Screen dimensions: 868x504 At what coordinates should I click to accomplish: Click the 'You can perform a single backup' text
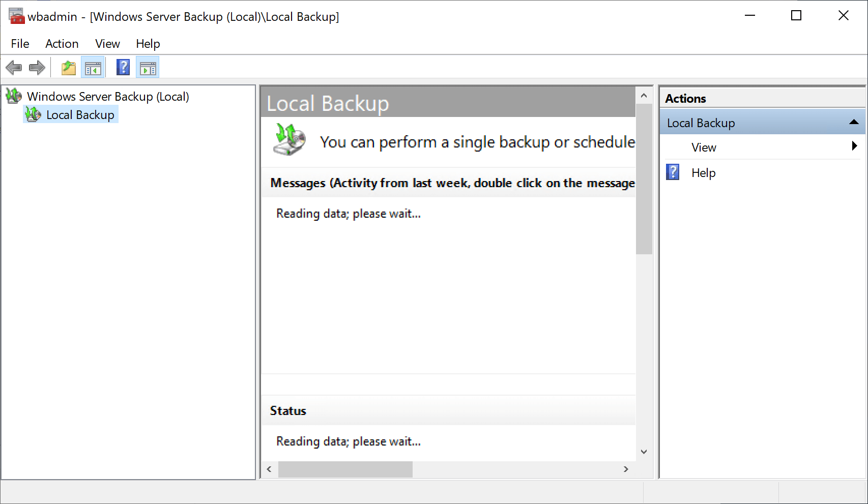click(477, 142)
